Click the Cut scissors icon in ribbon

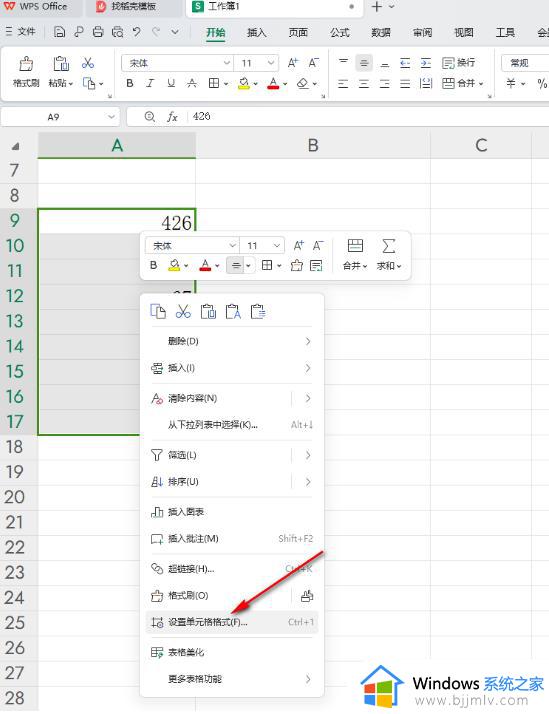point(88,62)
